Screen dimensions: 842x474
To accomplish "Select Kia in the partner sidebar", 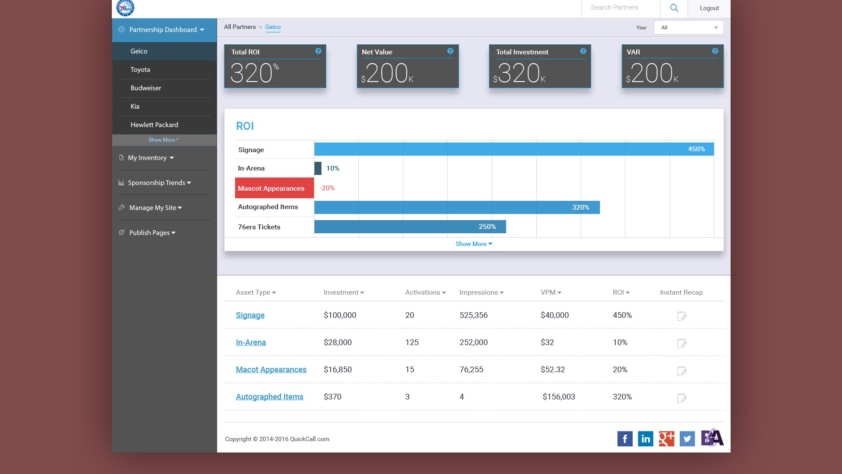I will coord(164,106).
